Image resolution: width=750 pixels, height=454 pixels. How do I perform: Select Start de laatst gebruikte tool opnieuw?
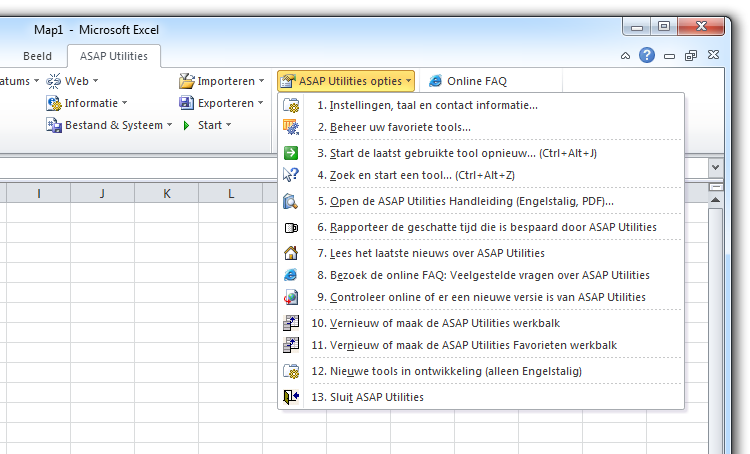(481, 153)
